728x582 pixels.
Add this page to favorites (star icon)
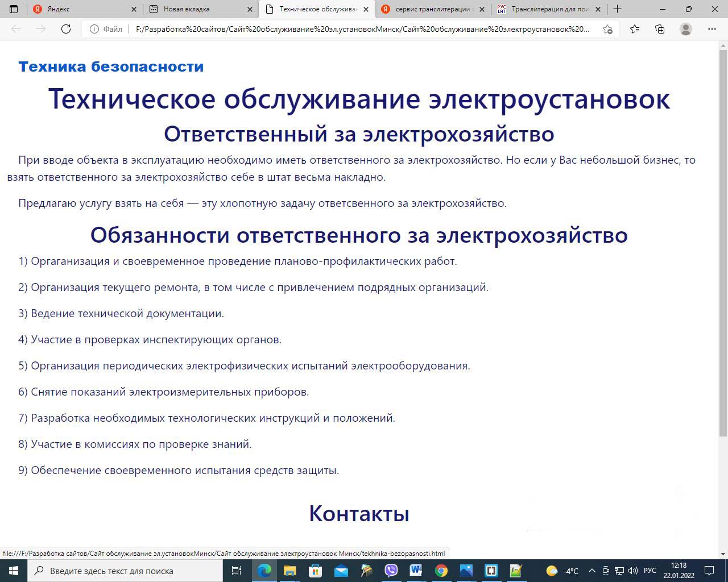tap(607, 29)
